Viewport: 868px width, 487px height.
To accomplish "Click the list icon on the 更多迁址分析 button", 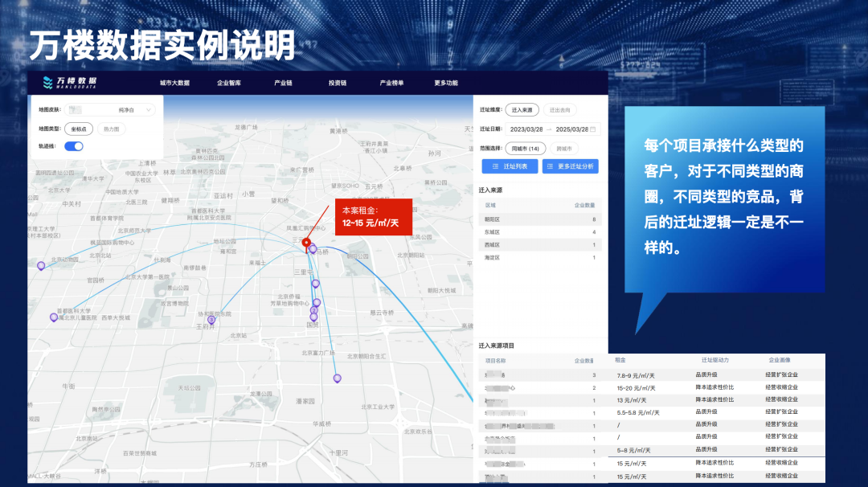I will pos(551,166).
